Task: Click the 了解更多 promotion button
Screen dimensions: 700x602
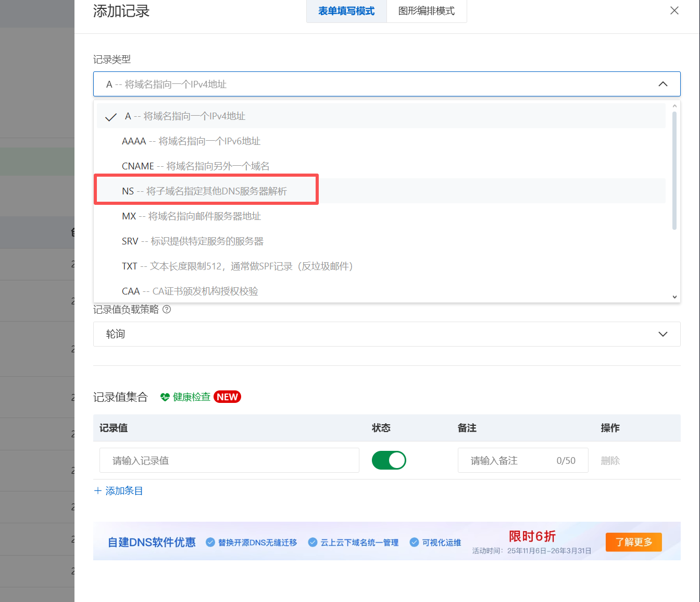Action: click(x=633, y=542)
